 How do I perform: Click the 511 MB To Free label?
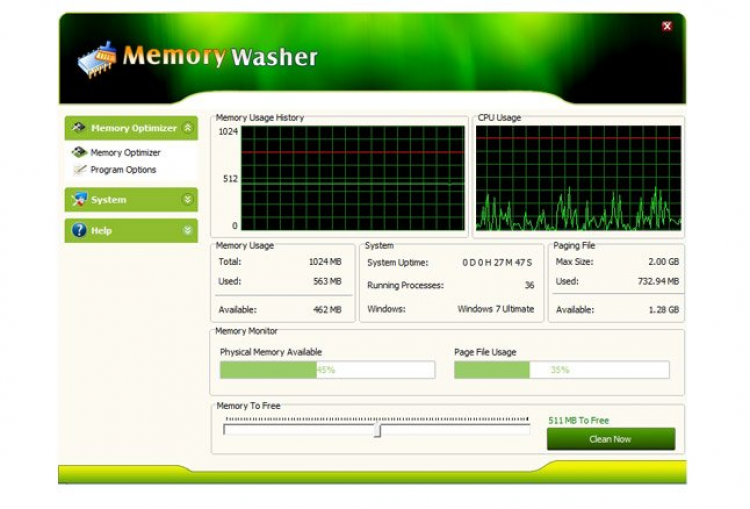tap(578, 420)
